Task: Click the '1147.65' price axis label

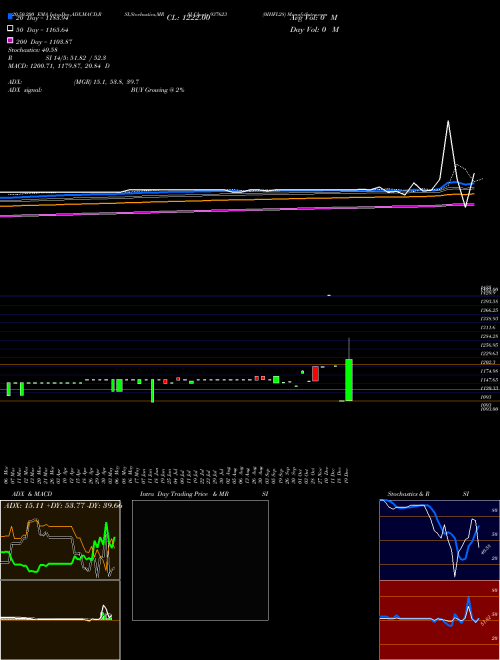Action: tap(489, 380)
